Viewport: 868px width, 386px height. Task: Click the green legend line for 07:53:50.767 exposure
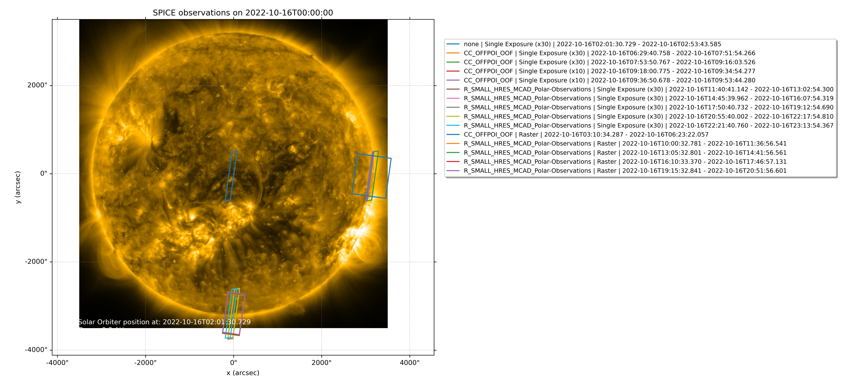click(453, 62)
